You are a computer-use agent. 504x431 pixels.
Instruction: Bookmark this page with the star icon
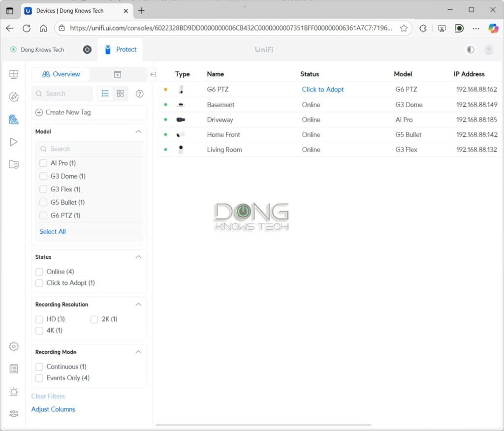click(x=404, y=28)
